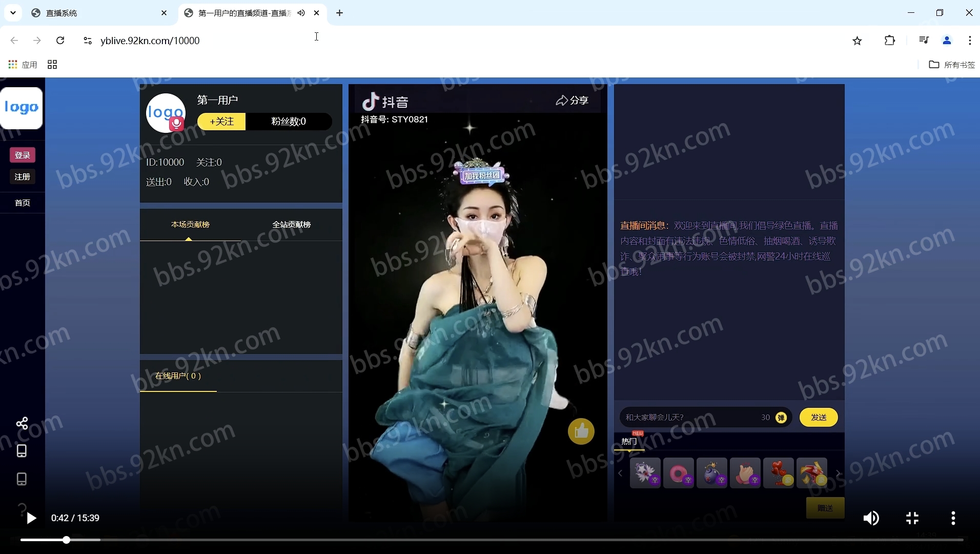
Task: Switch to 本场贡献榜 tab
Action: pos(190,225)
